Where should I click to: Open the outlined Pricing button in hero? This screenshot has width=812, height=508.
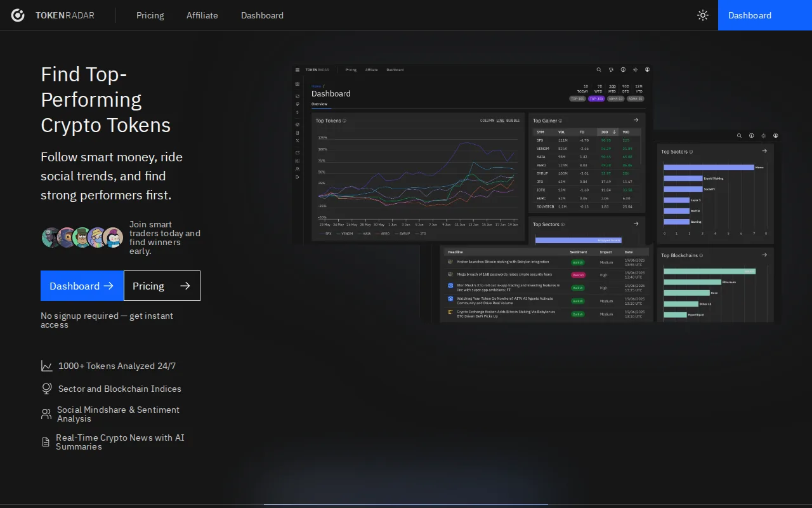162,286
